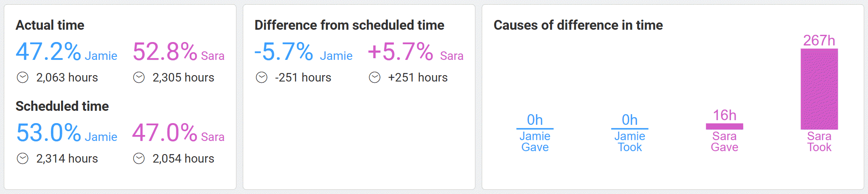The height and width of the screenshot is (194, 868).
Task: Click clock icon beside 2,305 hours
Action: [139, 78]
